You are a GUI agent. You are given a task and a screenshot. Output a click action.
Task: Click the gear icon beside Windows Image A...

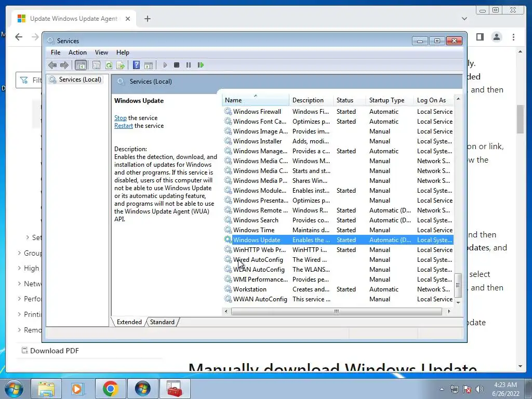[x=228, y=131]
